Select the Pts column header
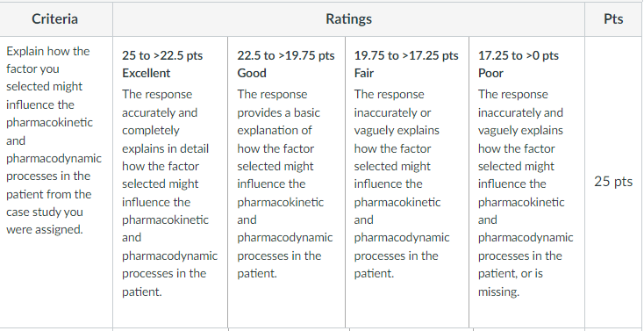The image size is (644, 331). (613, 19)
